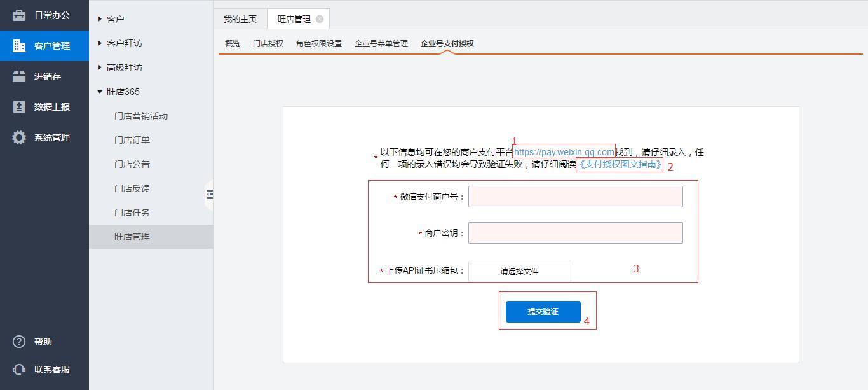Select 门店订单 in the sidebar
The image size is (868, 390).
pos(132,140)
